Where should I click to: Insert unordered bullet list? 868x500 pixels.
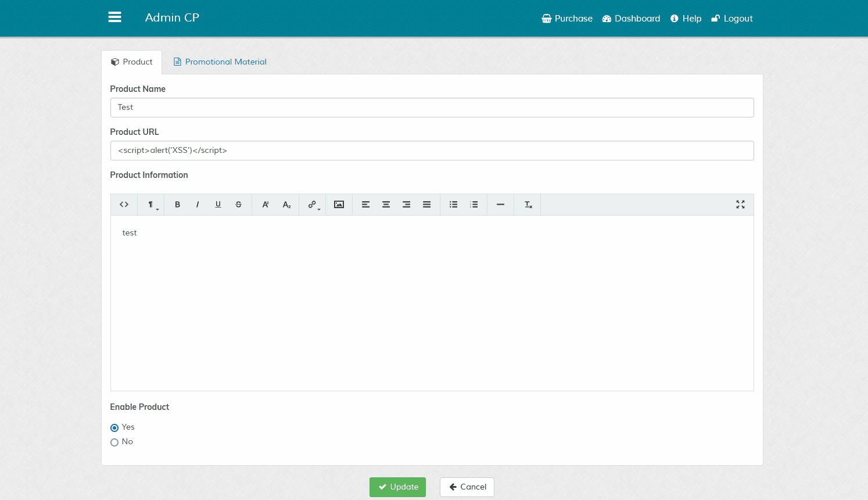[x=453, y=205]
